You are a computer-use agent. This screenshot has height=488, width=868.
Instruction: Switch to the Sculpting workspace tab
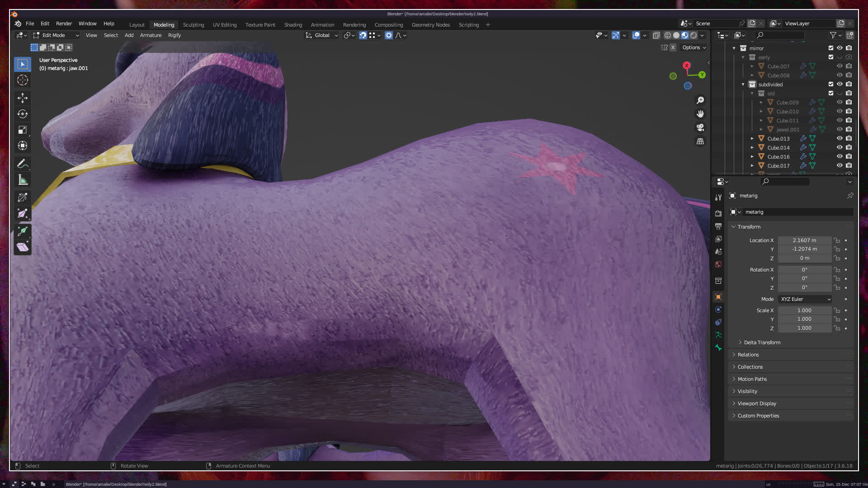(193, 25)
